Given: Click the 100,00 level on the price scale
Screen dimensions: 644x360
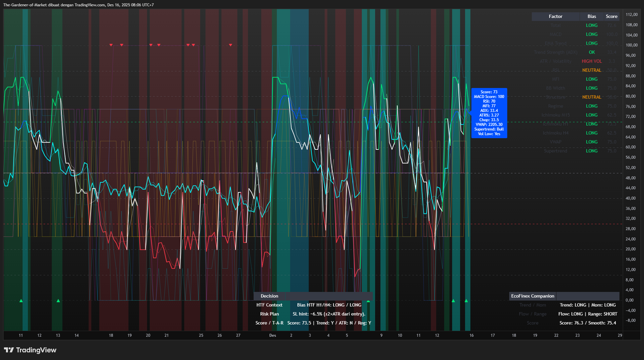Looking at the screenshot, I should (631, 45).
